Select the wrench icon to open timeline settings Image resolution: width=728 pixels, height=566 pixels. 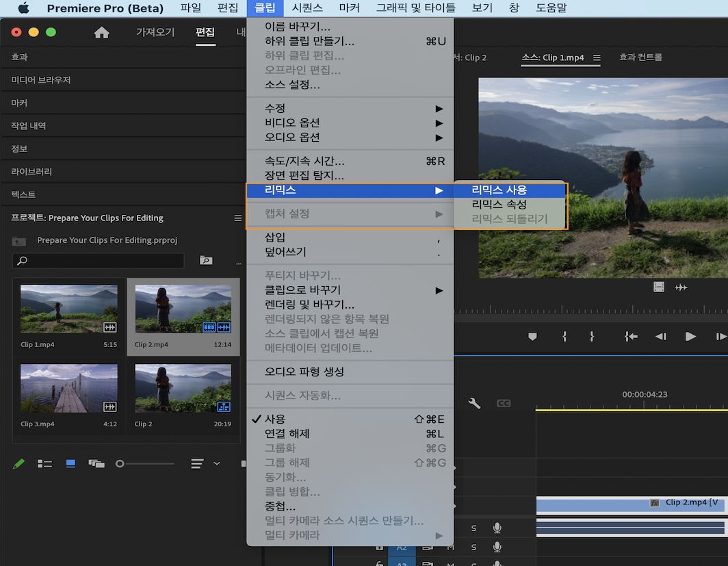pos(474,403)
